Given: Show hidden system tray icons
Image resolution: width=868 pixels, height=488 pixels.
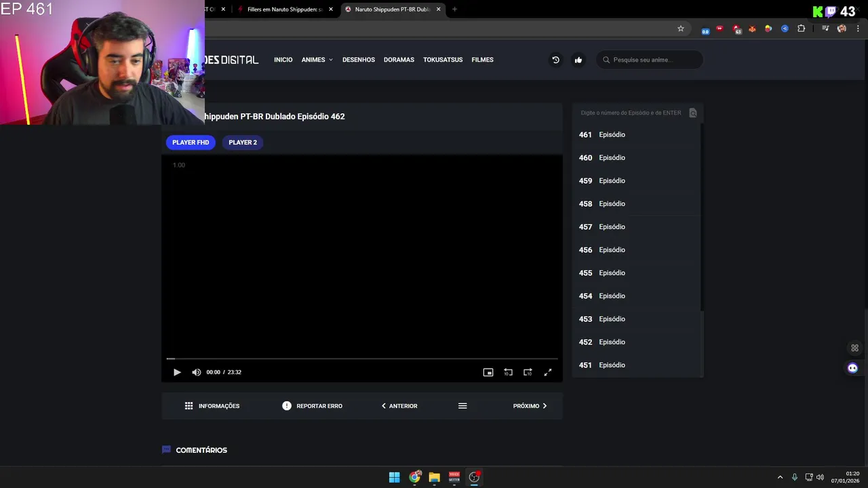Looking at the screenshot, I should tap(780, 477).
